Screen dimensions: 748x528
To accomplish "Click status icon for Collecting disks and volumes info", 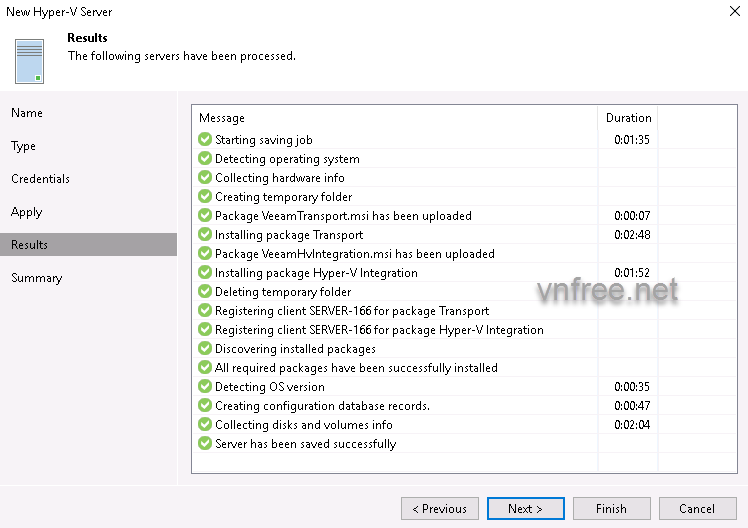I will pos(205,425).
